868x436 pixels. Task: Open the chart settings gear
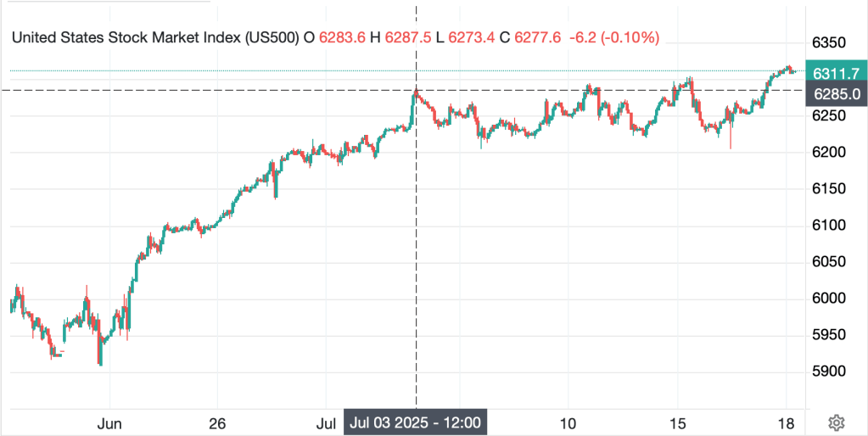836,422
